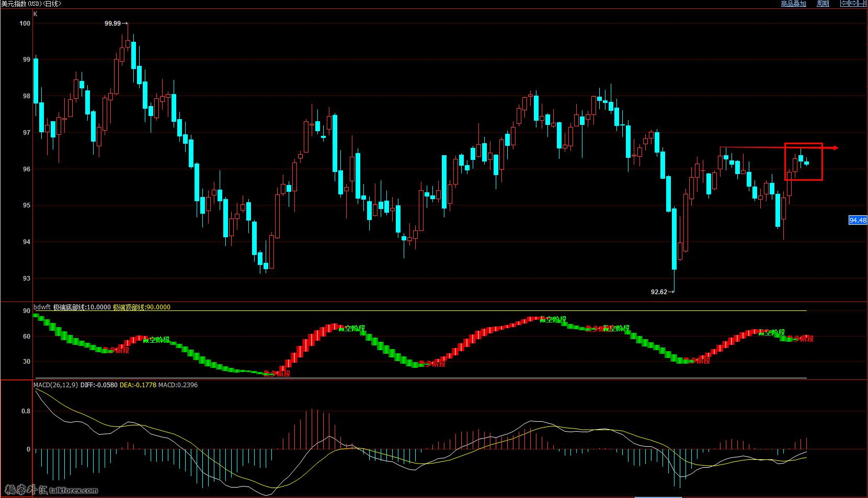Click the DIFF:-0.0580 value
The width and height of the screenshot is (868, 498).
99,385
